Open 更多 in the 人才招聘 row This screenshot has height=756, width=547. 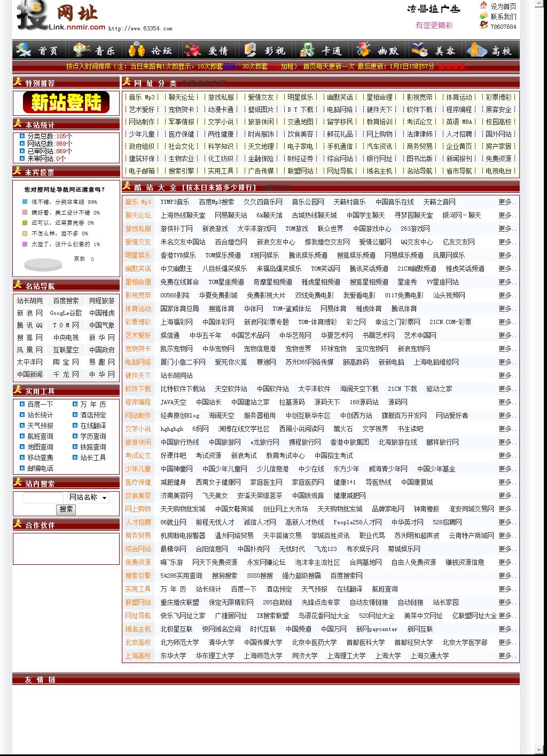pos(507,522)
